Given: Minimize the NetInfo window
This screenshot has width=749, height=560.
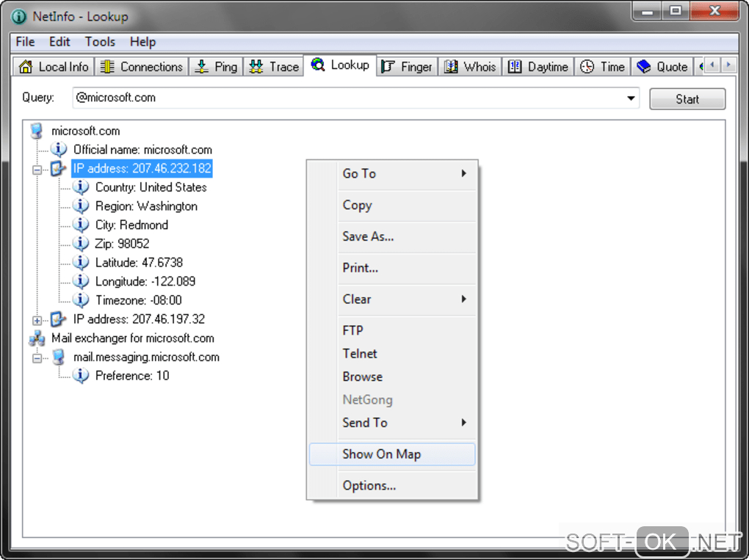Looking at the screenshot, I should (x=647, y=10).
